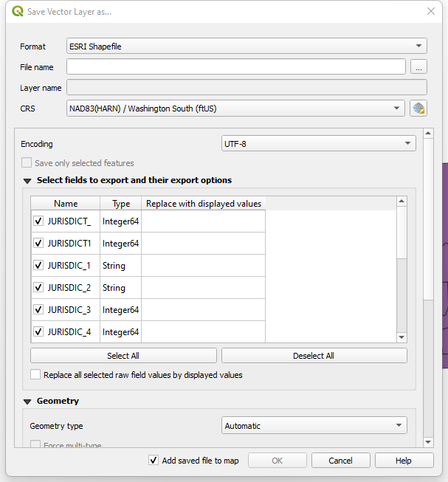Click the field list scroll down arrow
The height and width of the screenshot is (482, 448).
[x=402, y=337]
